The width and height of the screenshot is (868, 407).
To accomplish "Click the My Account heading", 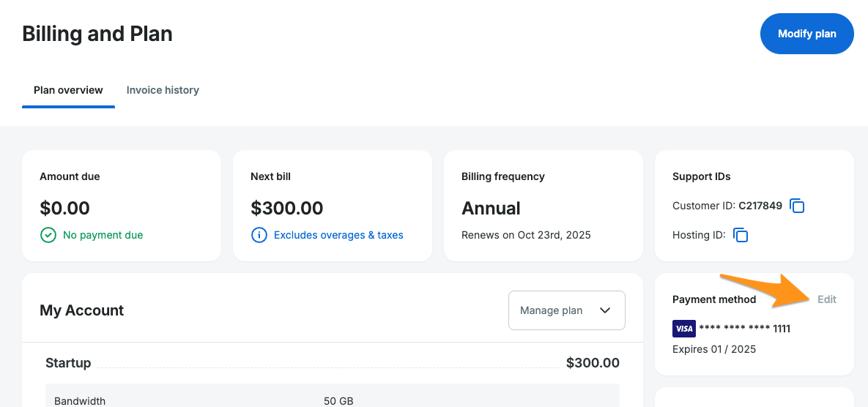I will click(82, 310).
